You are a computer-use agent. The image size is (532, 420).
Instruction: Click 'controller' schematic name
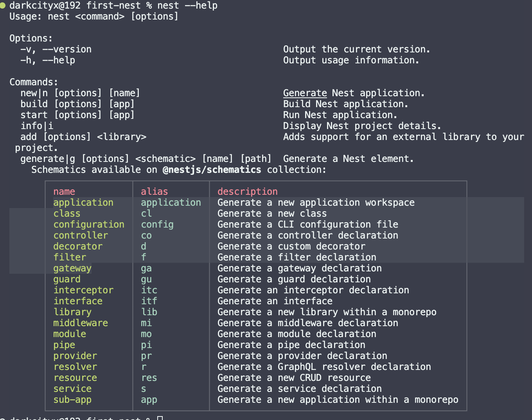[81, 235]
